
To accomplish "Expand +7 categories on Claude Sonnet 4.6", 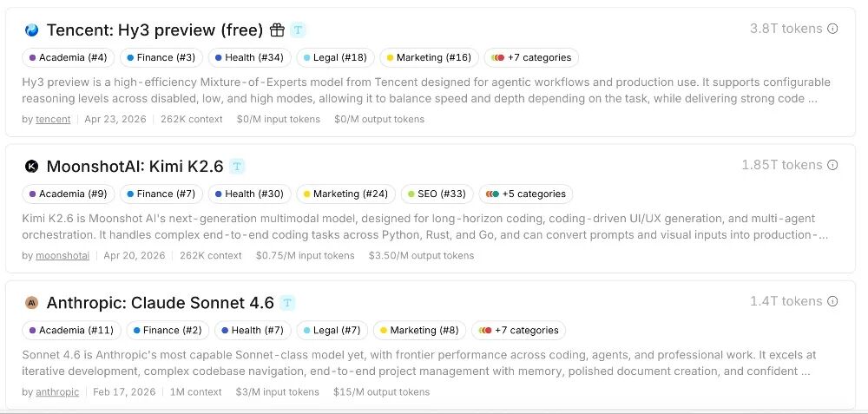I will point(519,331).
